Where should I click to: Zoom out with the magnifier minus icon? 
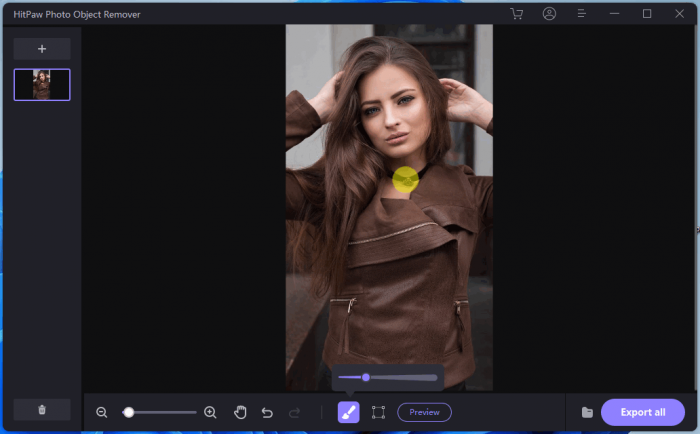(x=102, y=412)
